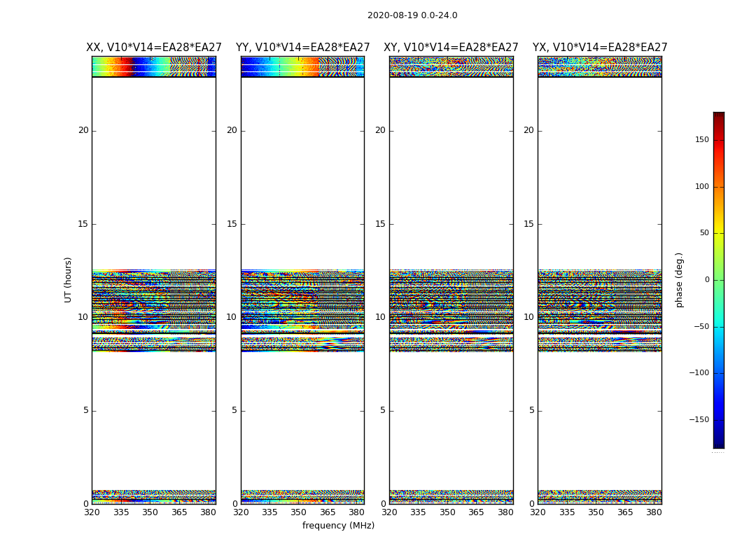Click the 380 tick under XY panel

click(x=505, y=512)
